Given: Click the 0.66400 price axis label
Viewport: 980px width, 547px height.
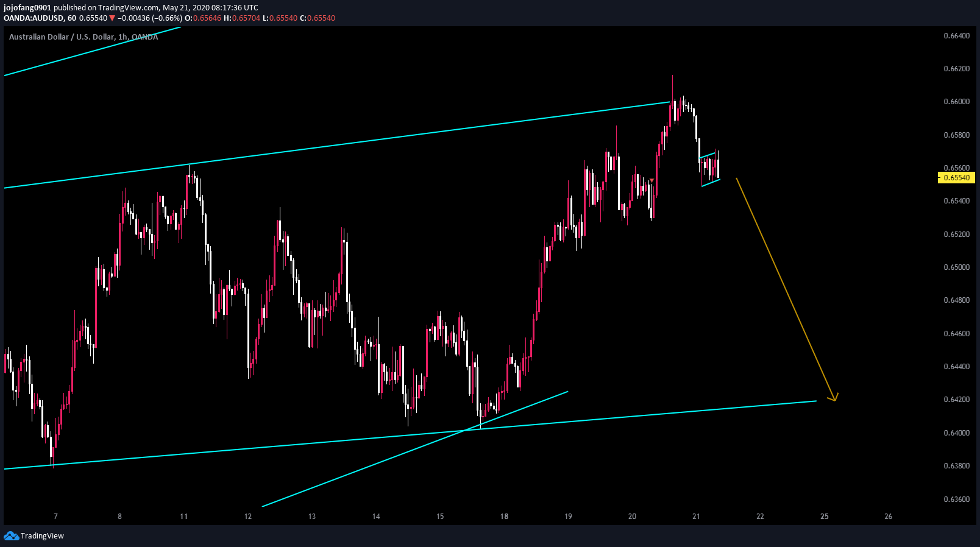Looking at the screenshot, I should point(956,36).
